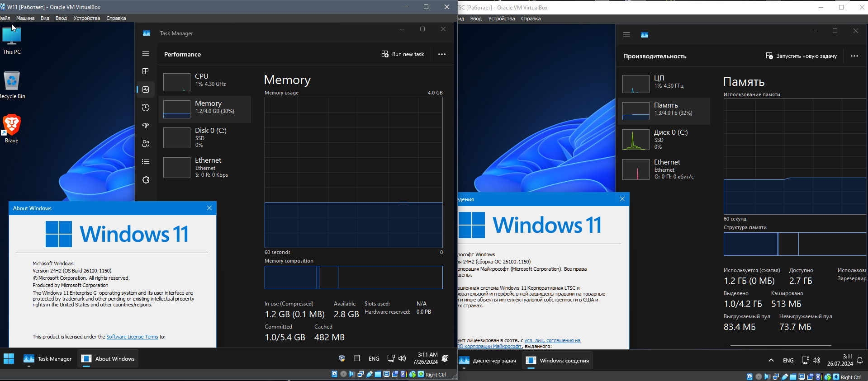Open the Ввод menu in W11 VirtualBox window
This screenshot has width=868, height=381.
point(61,19)
